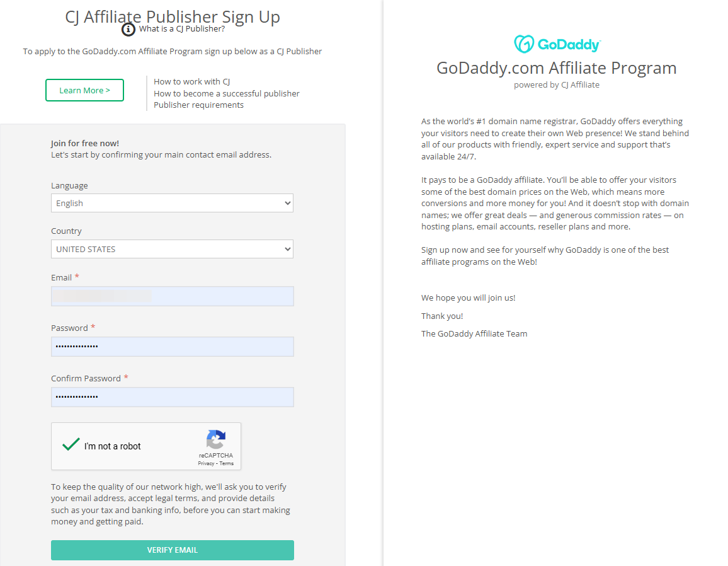Screen dimensions: 728x566
Task: Click the "Learn More" button
Action: point(84,90)
